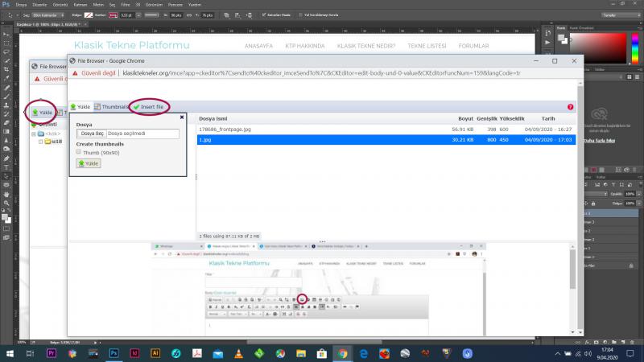The image size is (644, 362).
Task: Select the Brush tool
Action: click(x=6, y=97)
